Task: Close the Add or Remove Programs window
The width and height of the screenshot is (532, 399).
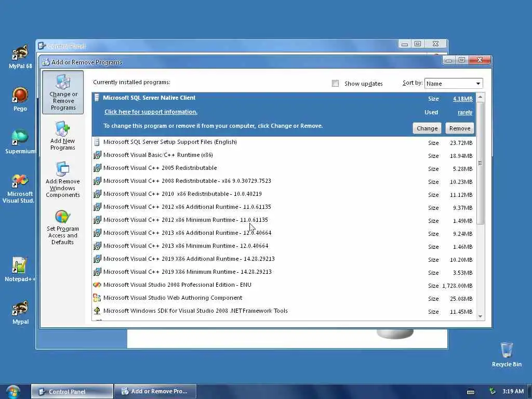Action: click(480, 60)
